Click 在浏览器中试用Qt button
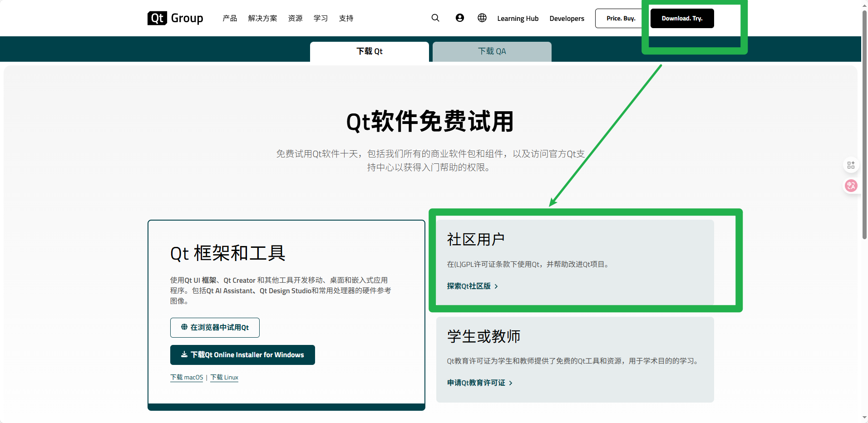 [215, 328]
